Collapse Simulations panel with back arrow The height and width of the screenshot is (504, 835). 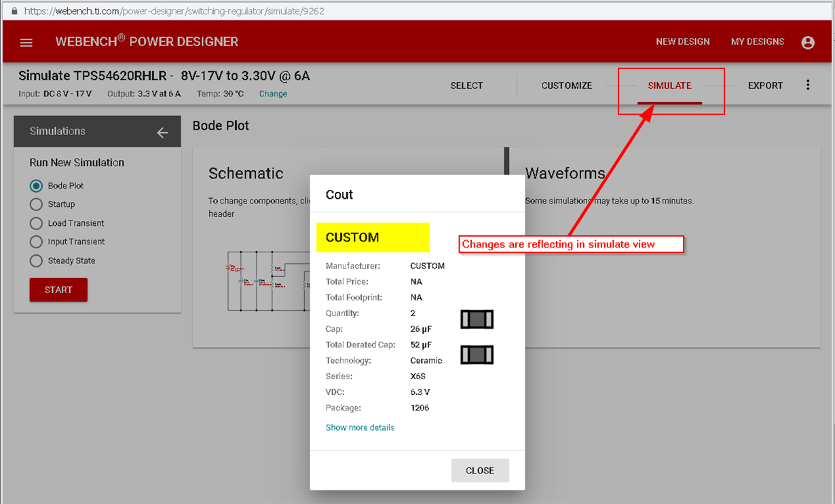pyautogui.click(x=162, y=132)
